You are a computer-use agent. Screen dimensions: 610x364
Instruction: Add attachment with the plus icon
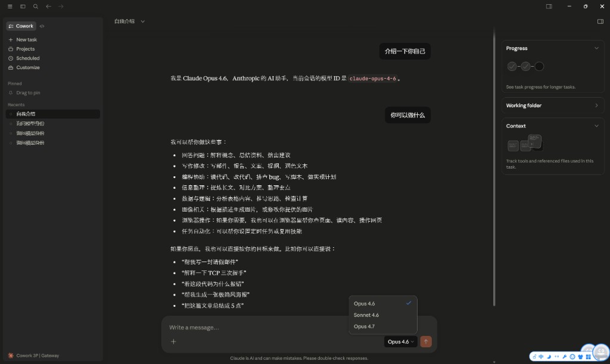(173, 341)
